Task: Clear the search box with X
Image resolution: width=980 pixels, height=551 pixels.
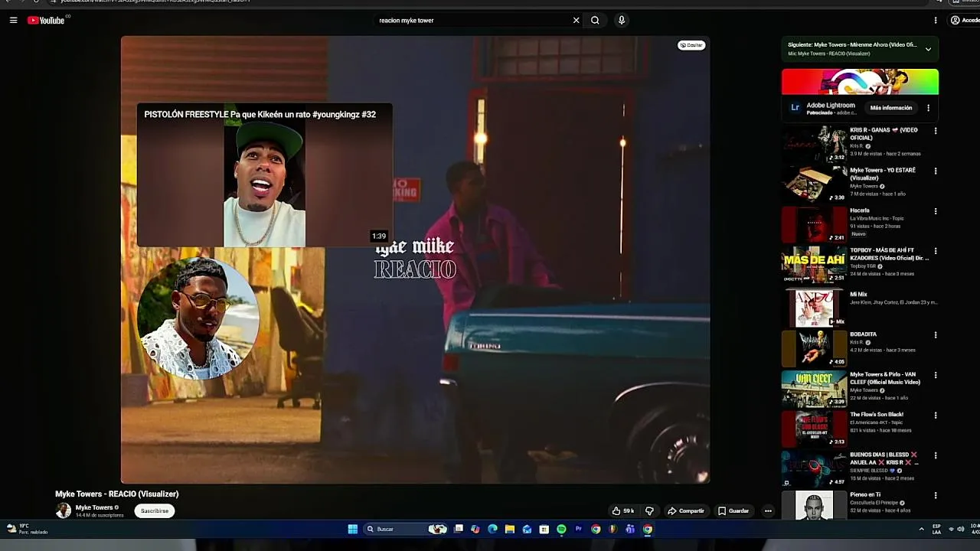Action: (577, 21)
